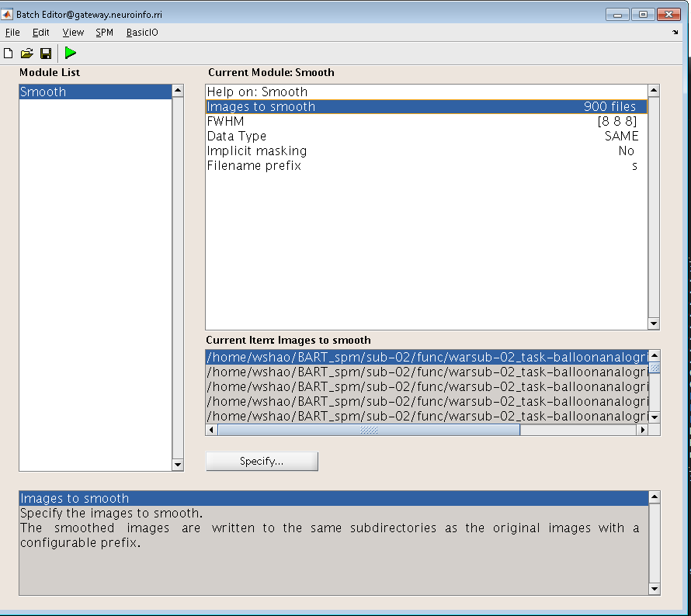This screenshot has width=691, height=616.
Task: Click right arrow of file list horizontal scrollbar
Action: tap(643, 430)
